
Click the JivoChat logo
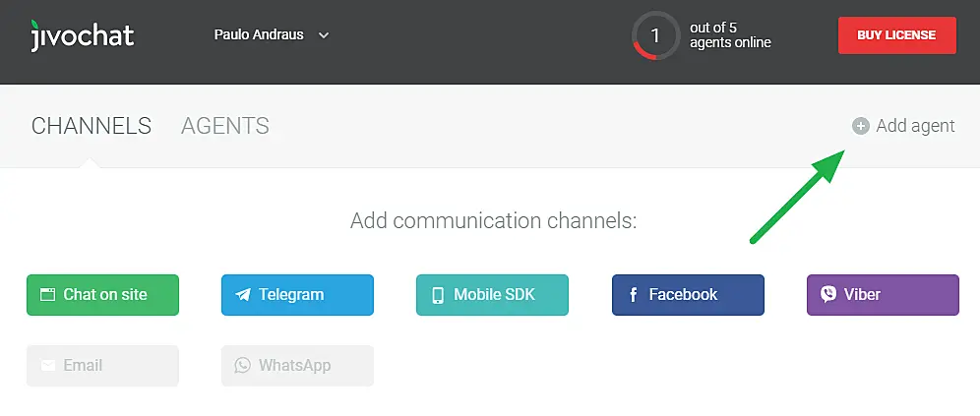82,35
